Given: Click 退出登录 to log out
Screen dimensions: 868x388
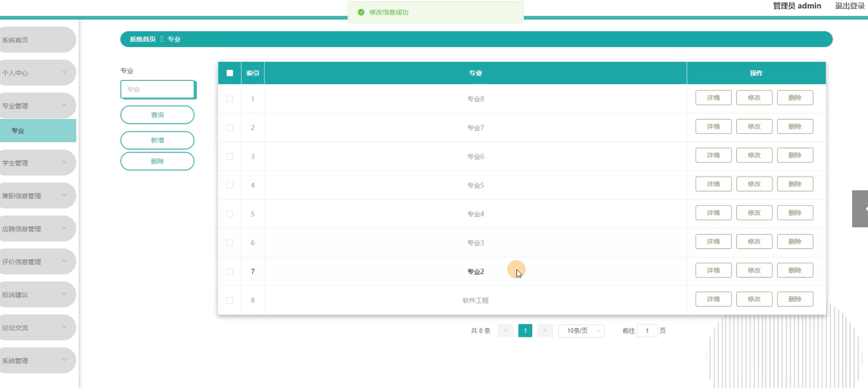Looking at the screenshot, I should [x=849, y=6].
